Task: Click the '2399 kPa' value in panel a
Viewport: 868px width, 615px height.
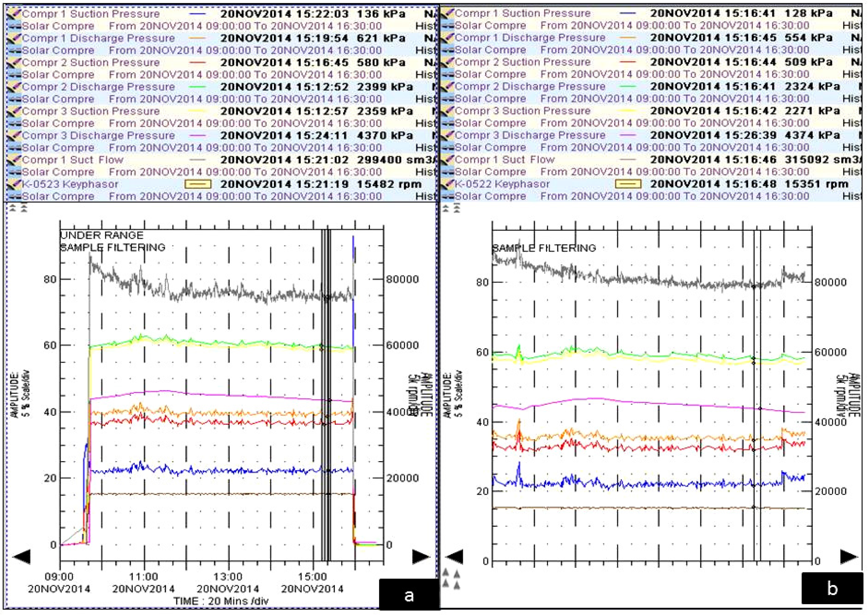Action: [x=385, y=87]
